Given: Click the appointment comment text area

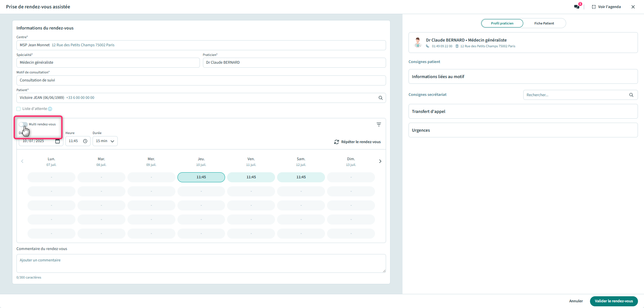Looking at the screenshot, I should [x=201, y=263].
